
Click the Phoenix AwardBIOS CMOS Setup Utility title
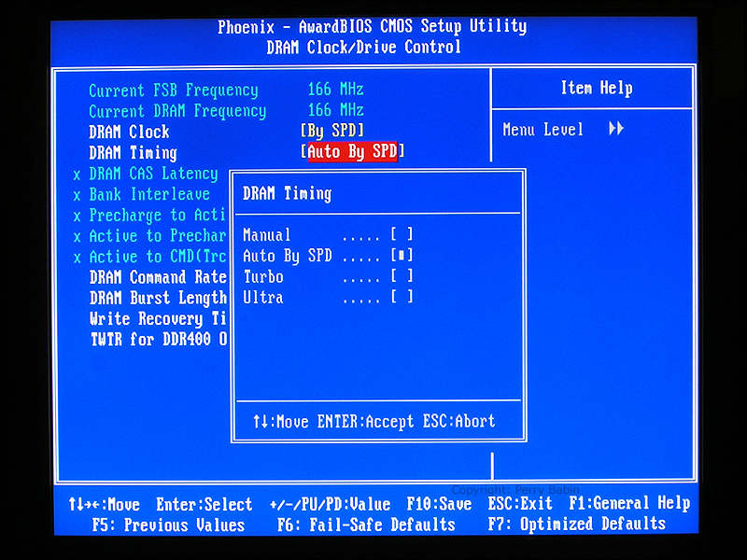coord(372,26)
